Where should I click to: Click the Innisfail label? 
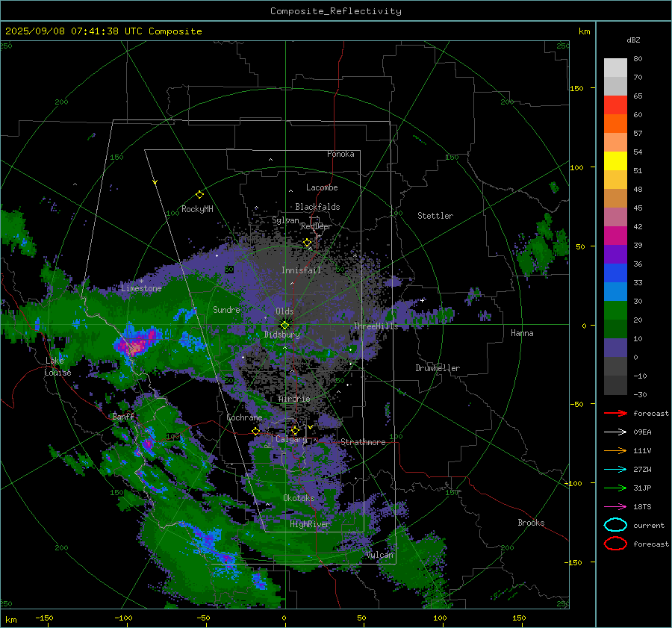point(301,270)
